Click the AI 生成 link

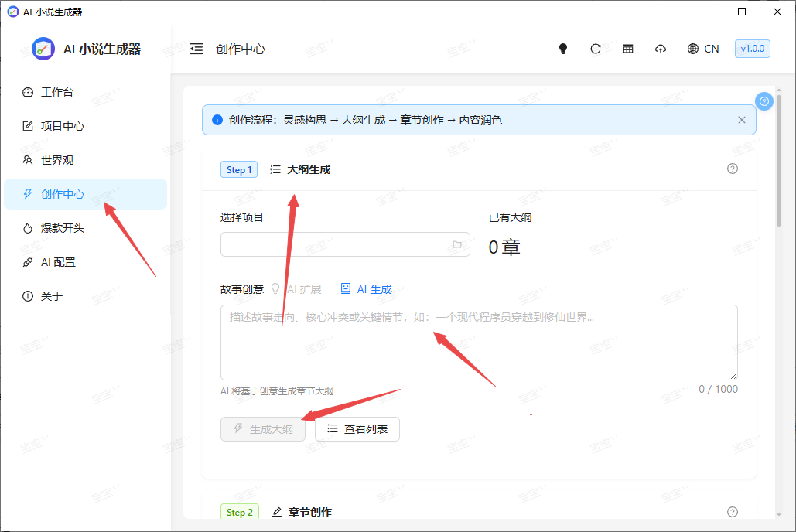coord(367,289)
